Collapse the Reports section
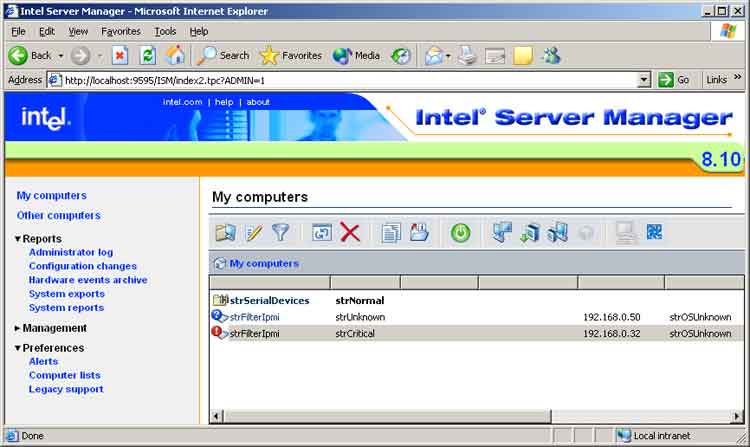The width and height of the screenshot is (750, 447). click(18, 239)
